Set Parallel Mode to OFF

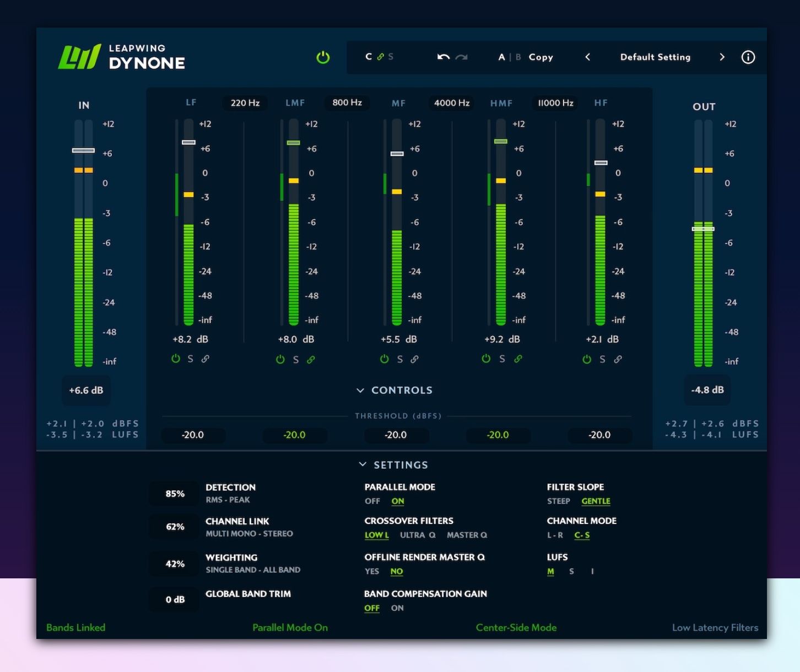372,501
